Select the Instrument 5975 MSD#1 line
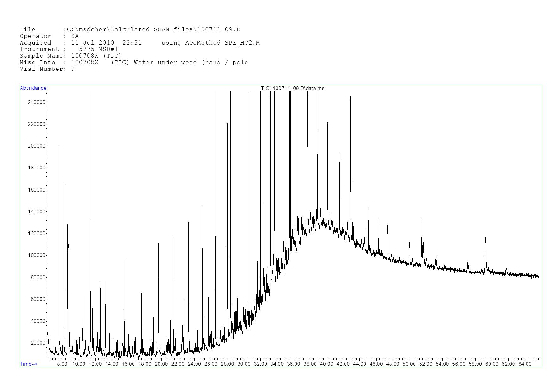The width and height of the screenshot is (555, 392). 69,49
